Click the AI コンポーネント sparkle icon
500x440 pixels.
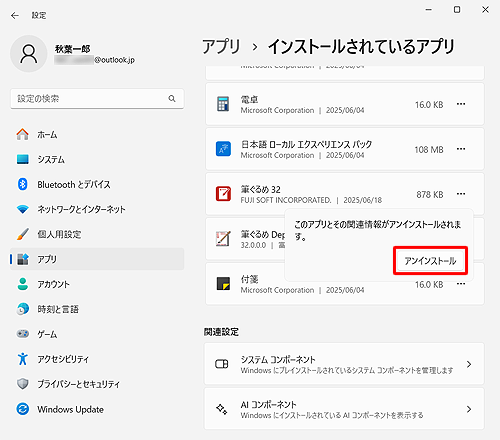click(222, 409)
